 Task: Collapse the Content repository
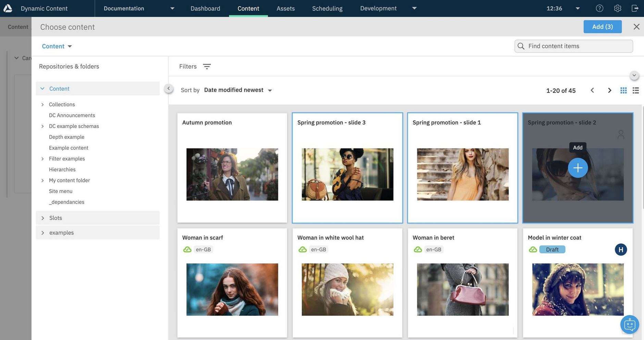(42, 89)
